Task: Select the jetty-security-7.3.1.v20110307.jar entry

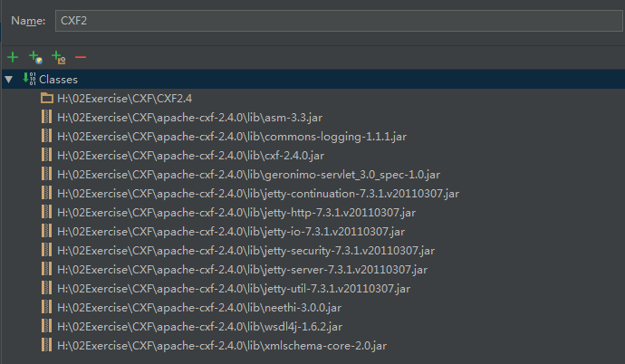Action: tap(245, 251)
